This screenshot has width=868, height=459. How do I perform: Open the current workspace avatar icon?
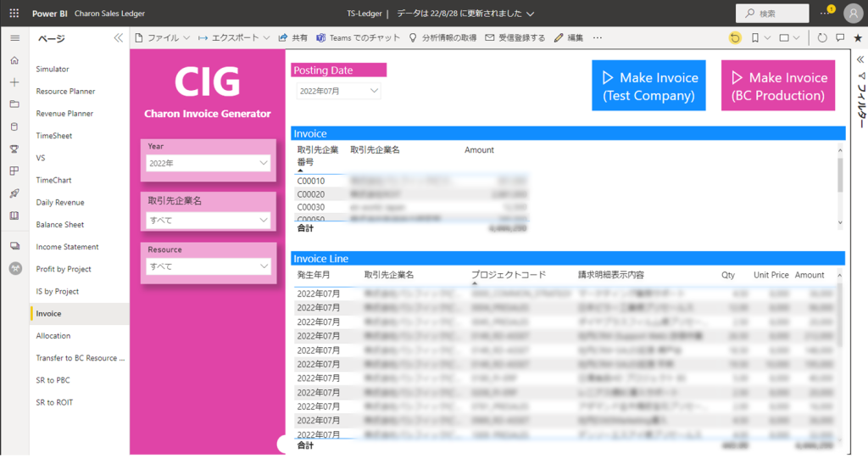pyautogui.click(x=15, y=268)
